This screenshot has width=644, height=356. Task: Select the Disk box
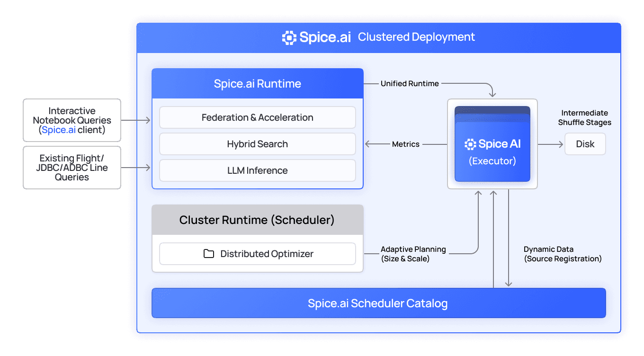click(585, 144)
